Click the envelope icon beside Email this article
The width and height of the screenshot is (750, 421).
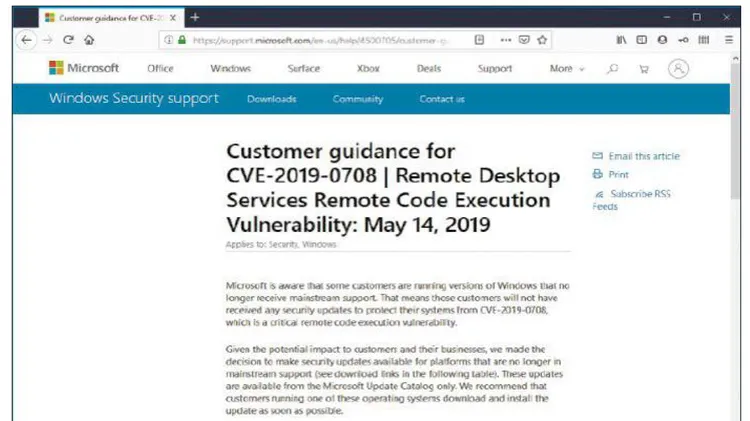point(597,155)
